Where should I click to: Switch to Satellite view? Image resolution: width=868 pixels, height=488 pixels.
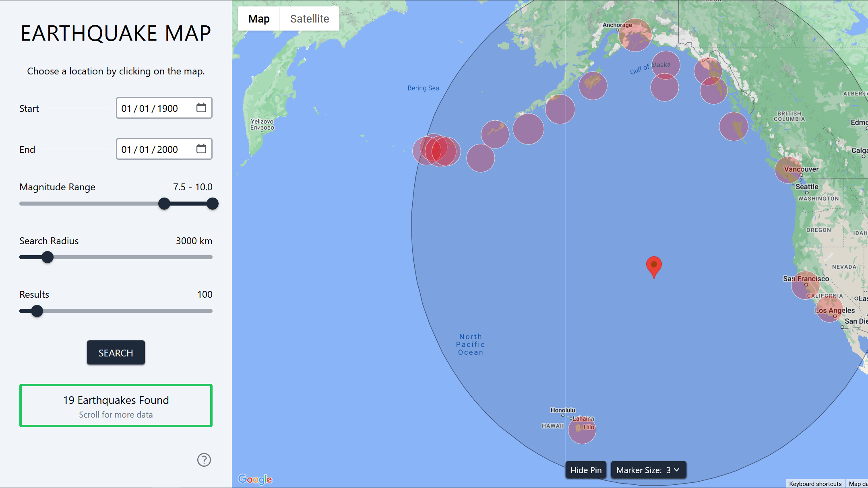[309, 19]
